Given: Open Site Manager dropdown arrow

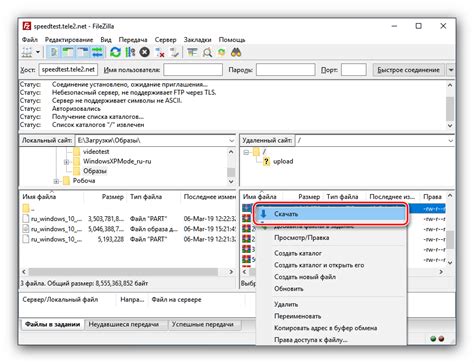Looking at the screenshot, I should point(38,52).
